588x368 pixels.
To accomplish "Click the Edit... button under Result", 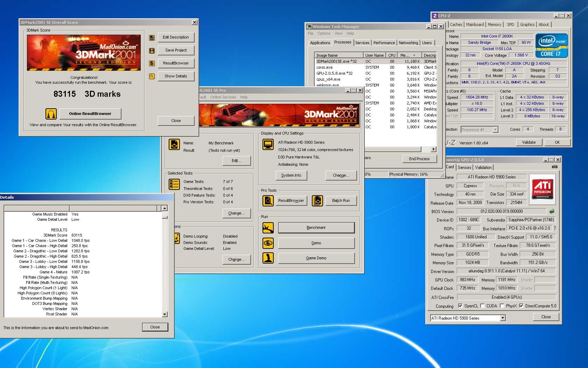I will tap(237, 161).
